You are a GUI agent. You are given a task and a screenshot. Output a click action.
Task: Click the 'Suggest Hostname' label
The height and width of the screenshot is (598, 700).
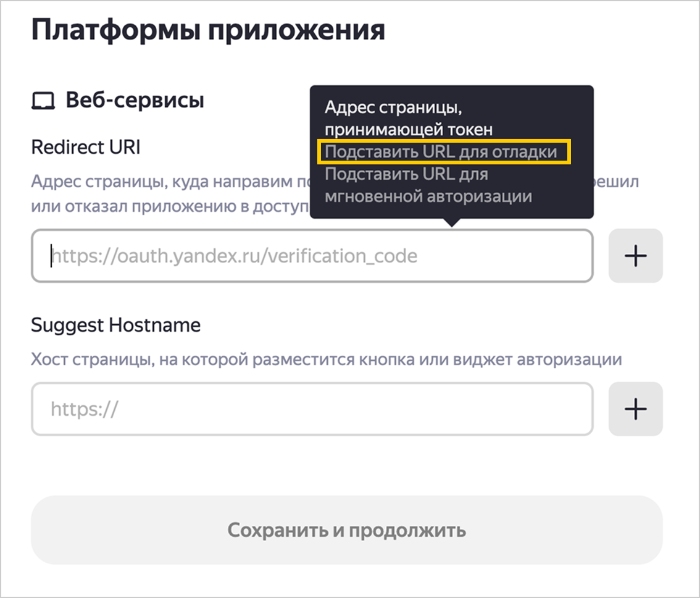click(x=115, y=325)
